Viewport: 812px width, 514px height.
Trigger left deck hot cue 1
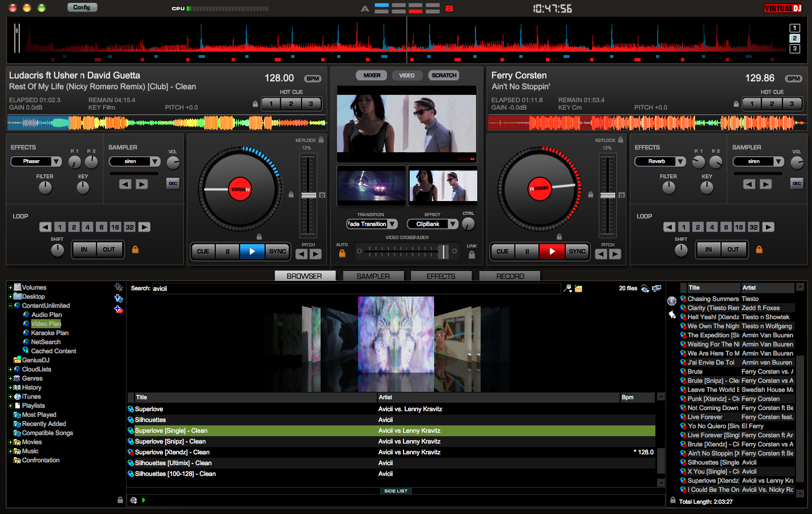coord(271,103)
